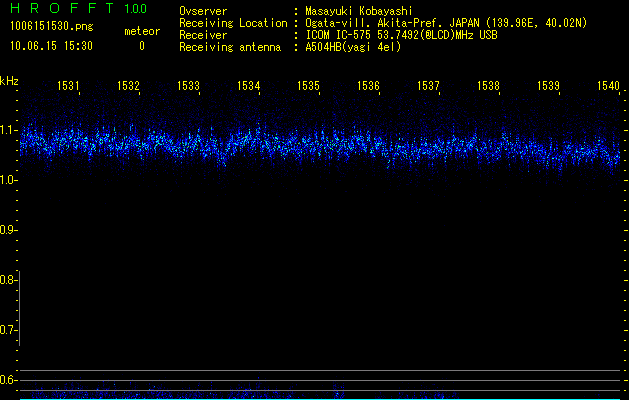Click the 1.1 kHz frequency label
The image size is (629, 400).
point(8,130)
